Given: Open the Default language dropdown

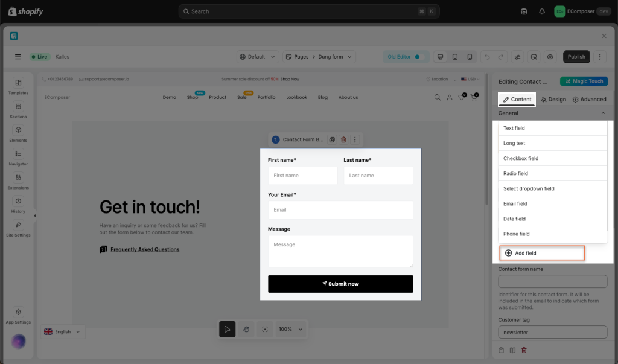Looking at the screenshot, I should (257, 57).
